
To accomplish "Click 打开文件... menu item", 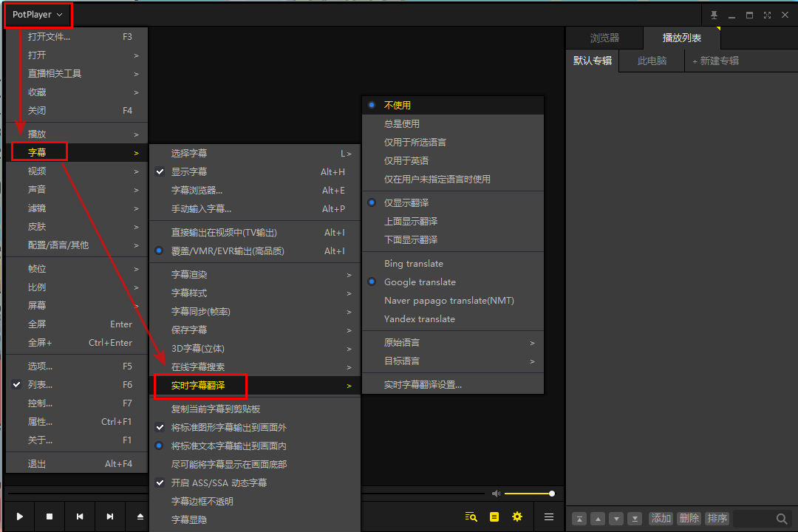I will (77, 37).
